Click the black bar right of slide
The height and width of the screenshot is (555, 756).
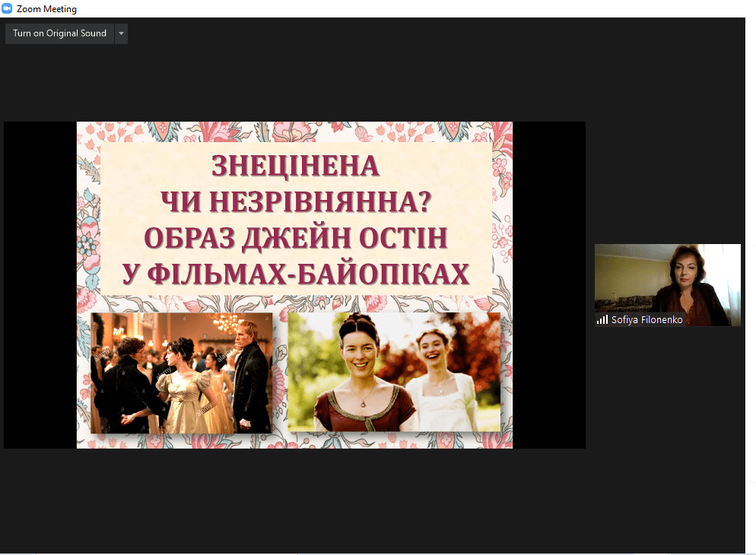(548, 285)
